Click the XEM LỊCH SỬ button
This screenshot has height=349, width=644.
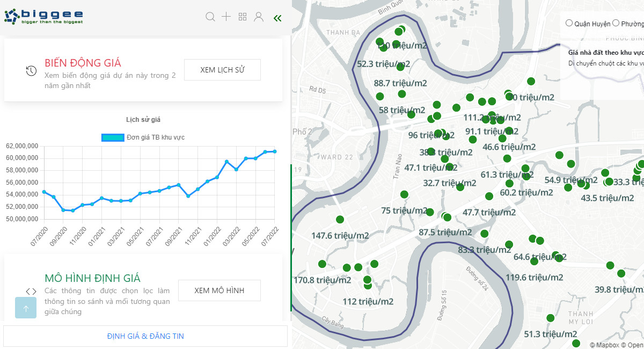click(x=222, y=70)
